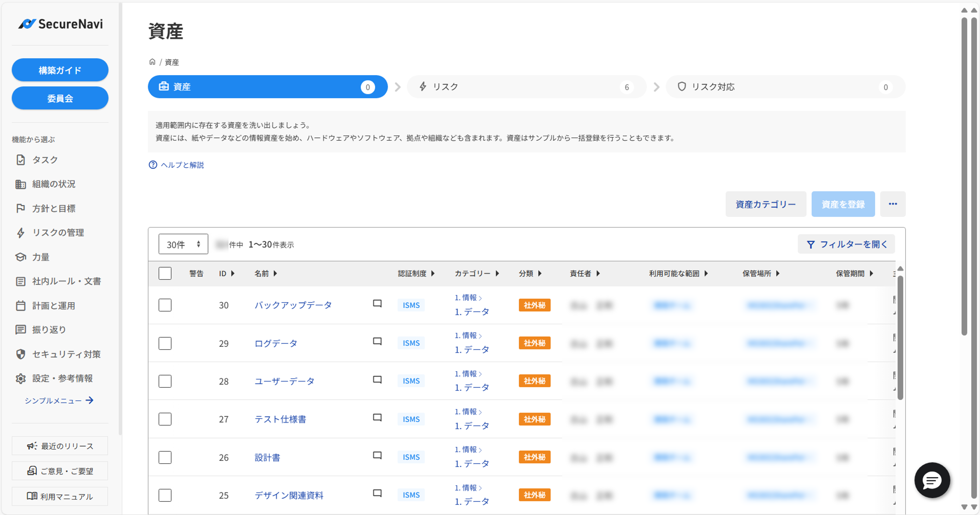Click the セキュリティ対策 shield icon
980x515 pixels.
(x=20, y=354)
